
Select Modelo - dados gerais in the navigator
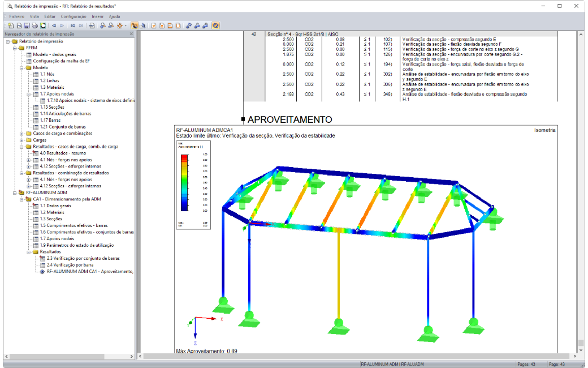pos(54,54)
